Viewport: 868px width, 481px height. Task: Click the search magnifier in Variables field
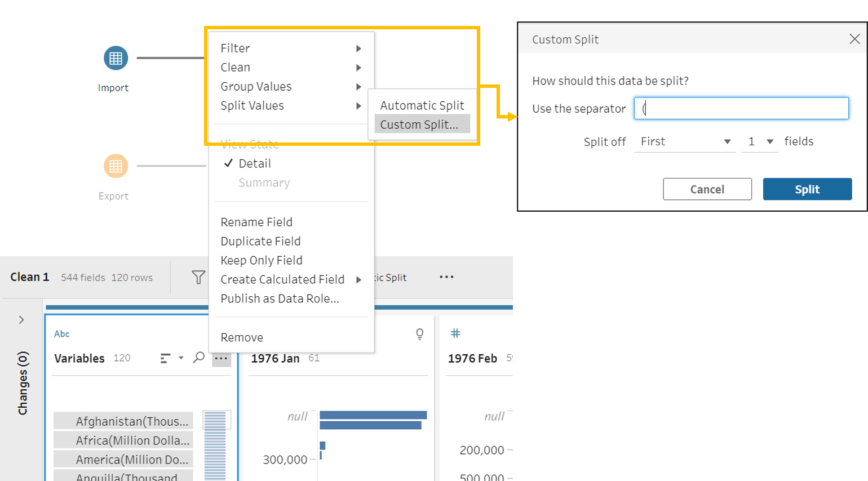point(198,358)
